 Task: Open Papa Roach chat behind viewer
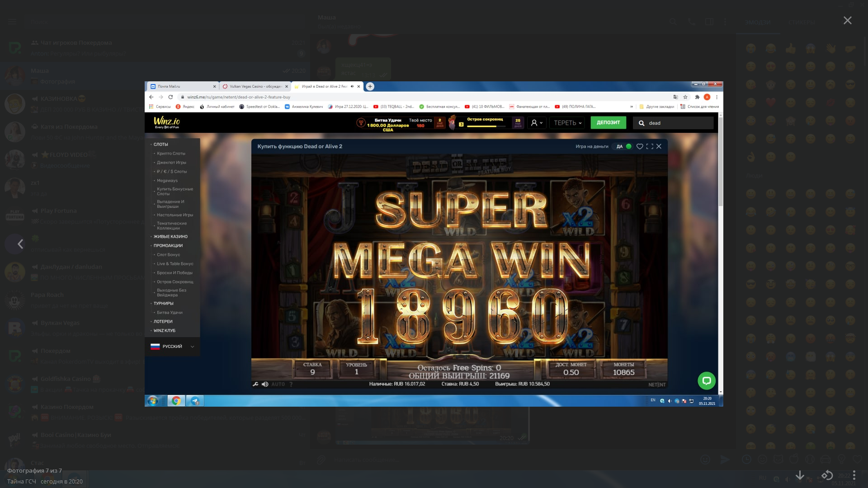coord(155,300)
